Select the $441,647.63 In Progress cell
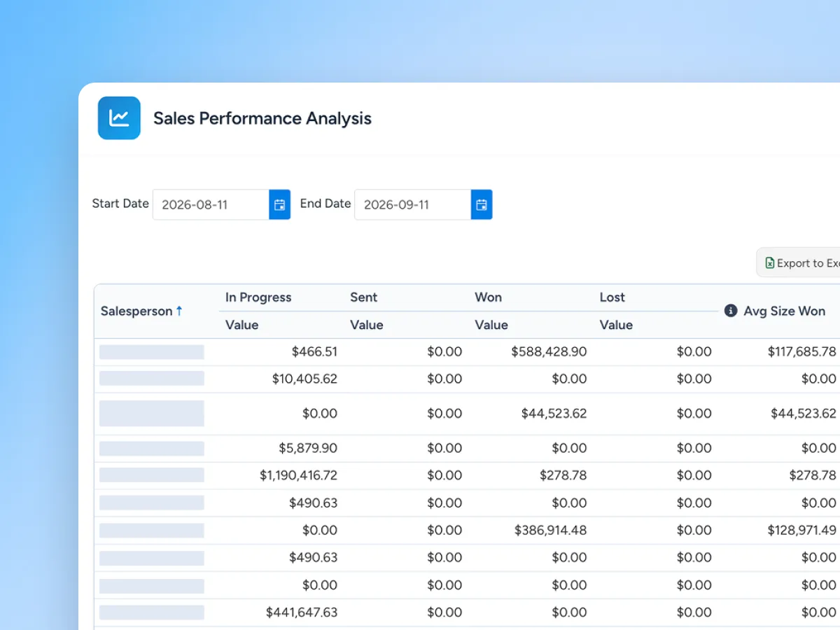 pos(302,612)
